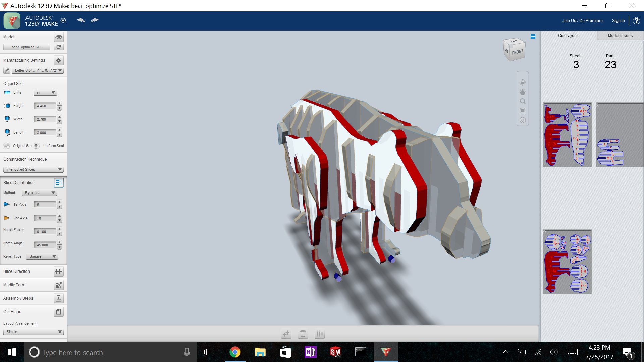The width and height of the screenshot is (644, 362).
Task: Open Slice Direction editing tool
Action: [x=58, y=271]
